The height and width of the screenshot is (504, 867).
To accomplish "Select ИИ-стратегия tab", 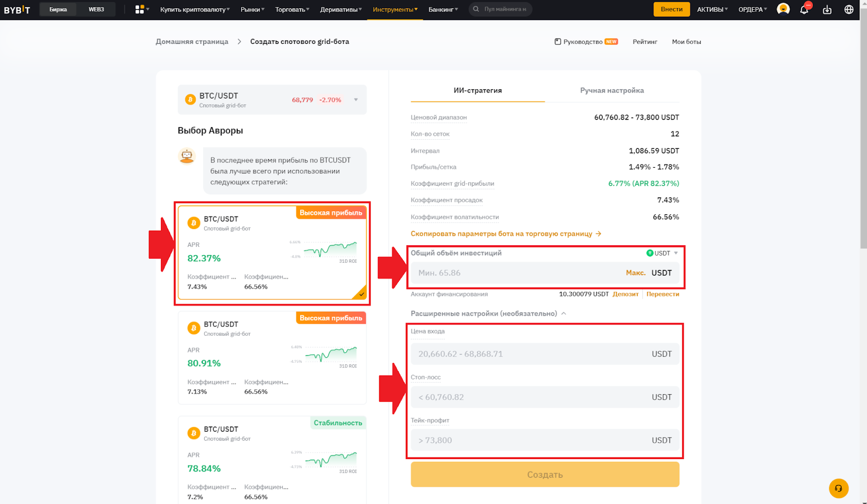I will (477, 90).
